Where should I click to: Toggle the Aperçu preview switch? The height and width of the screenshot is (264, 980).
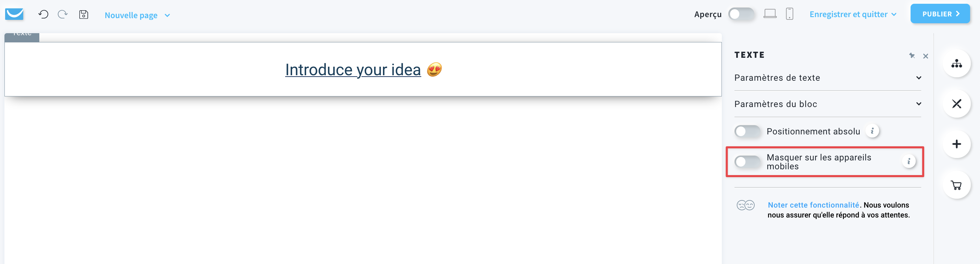click(x=741, y=14)
